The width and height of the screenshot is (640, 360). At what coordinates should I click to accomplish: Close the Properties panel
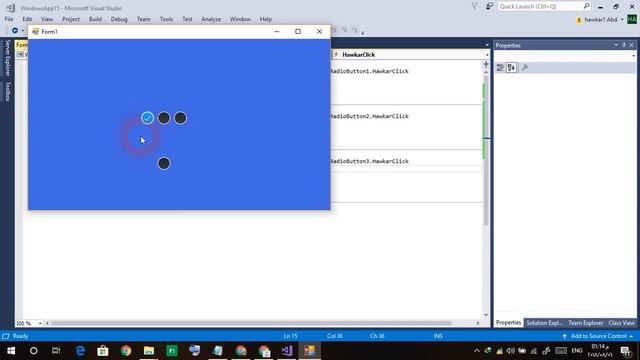click(x=631, y=45)
